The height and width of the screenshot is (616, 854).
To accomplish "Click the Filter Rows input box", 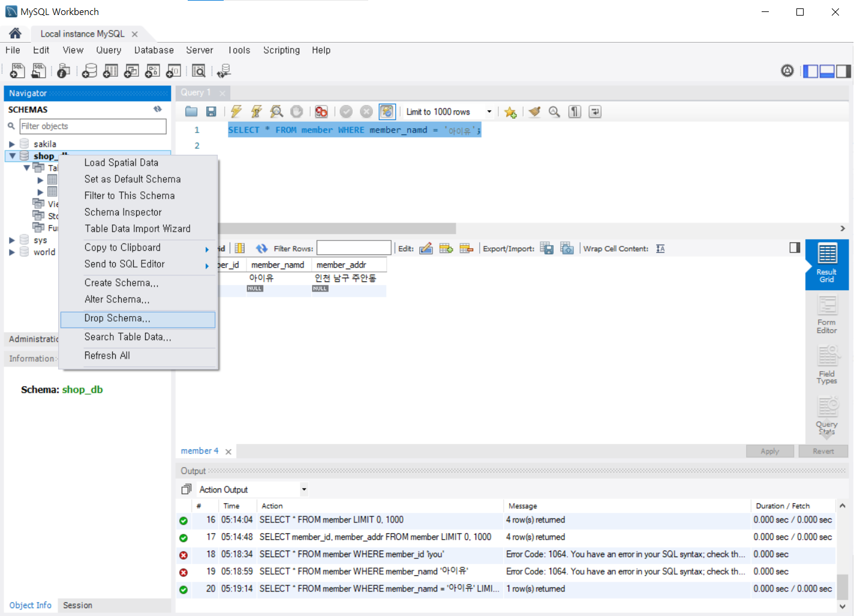I will coord(354,248).
